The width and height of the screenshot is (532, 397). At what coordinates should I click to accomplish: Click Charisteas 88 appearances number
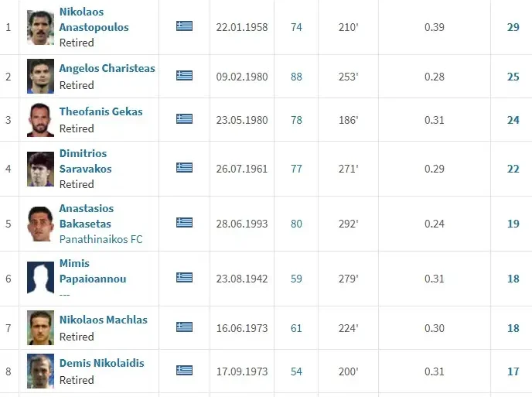[x=296, y=76]
